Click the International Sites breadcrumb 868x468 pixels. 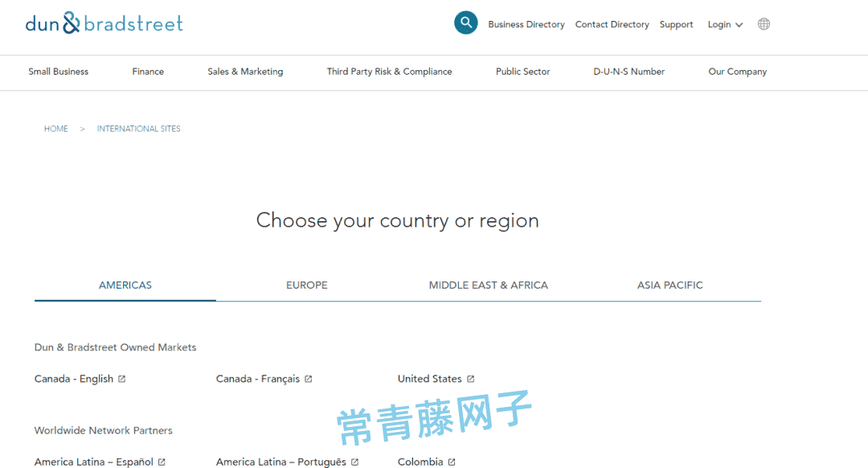(139, 129)
